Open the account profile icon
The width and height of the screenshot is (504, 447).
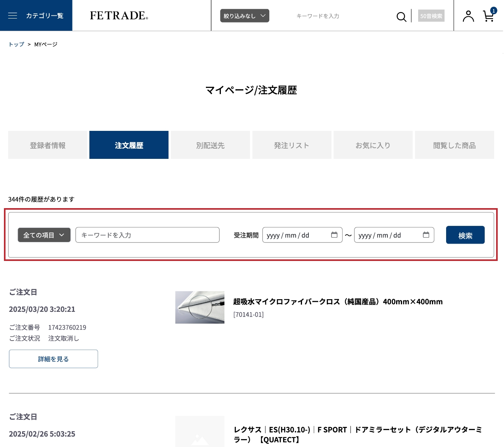tap(468, 15)
